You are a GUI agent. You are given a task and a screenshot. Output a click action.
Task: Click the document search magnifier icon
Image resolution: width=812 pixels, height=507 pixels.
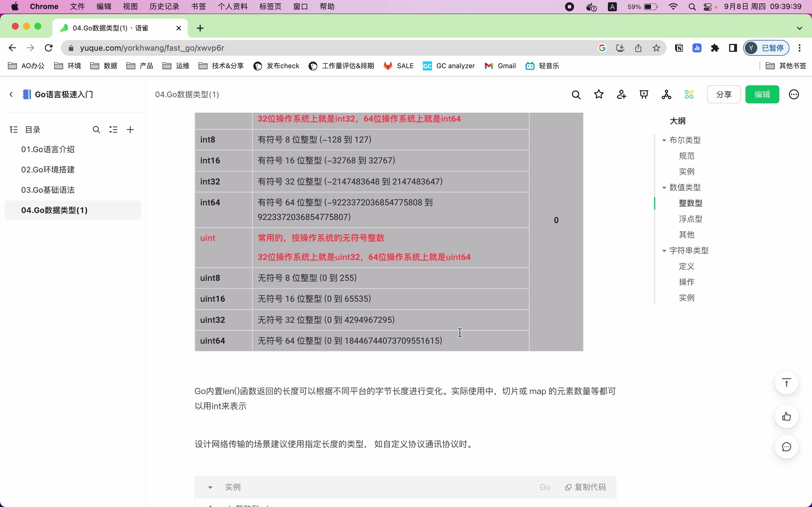(576, 95)
